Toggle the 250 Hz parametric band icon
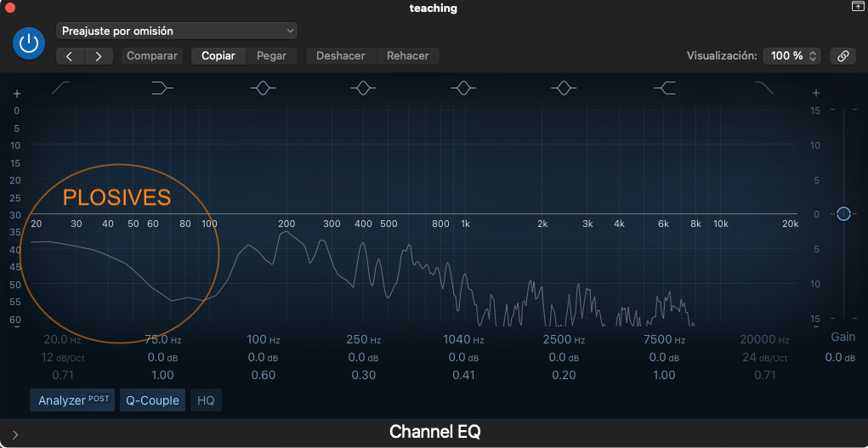The image size is (868, 448). click(363, 88)
